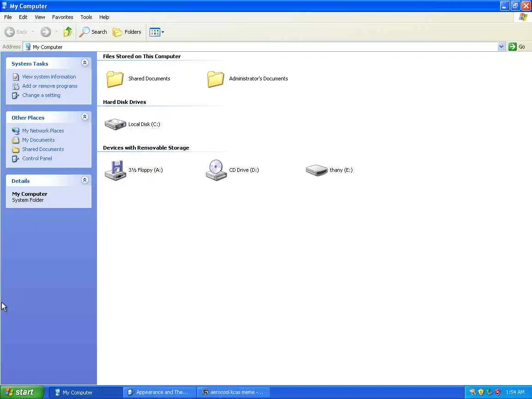Screen dimensions: 532x399
Task: Open the Back button history dropdown arrow
Action: click(x=33, y=32)
